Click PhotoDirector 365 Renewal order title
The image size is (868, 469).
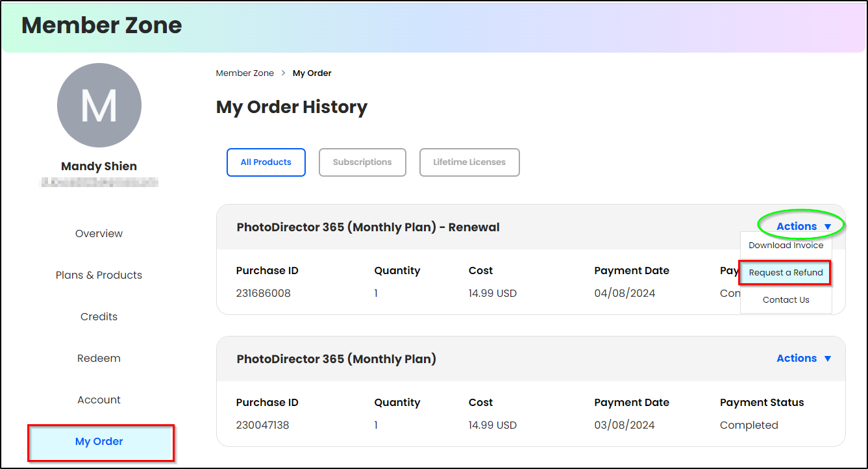[x=368, y=227]
